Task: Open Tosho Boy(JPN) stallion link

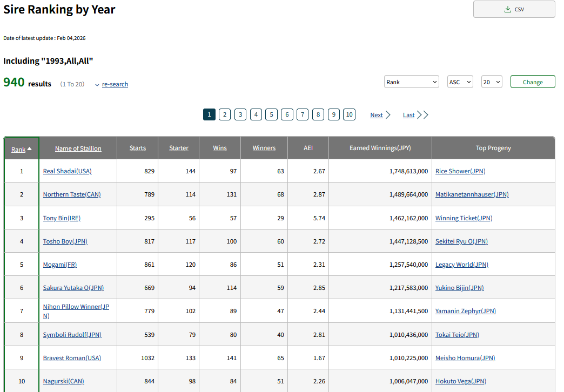Action: (65, 241)
